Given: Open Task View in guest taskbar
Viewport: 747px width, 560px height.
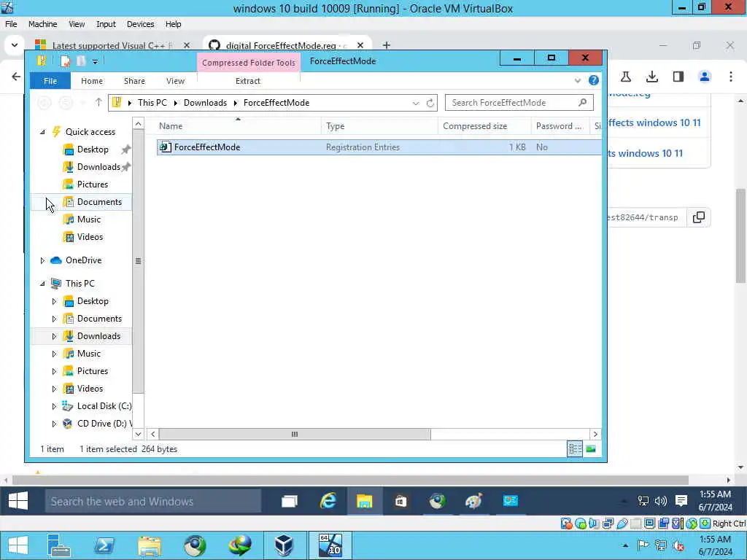Looking at the screenshot, I should [290, 501].
